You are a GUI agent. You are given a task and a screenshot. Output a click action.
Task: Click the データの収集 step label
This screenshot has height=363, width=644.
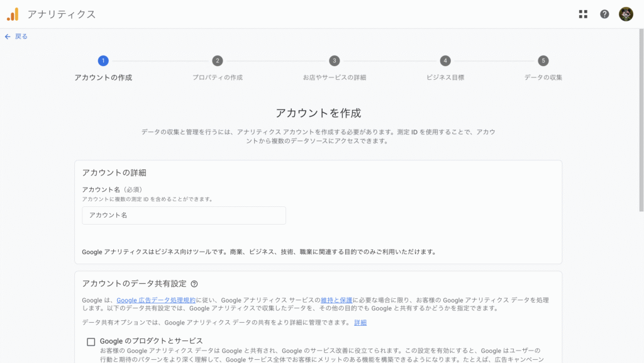tap(543, 77)
